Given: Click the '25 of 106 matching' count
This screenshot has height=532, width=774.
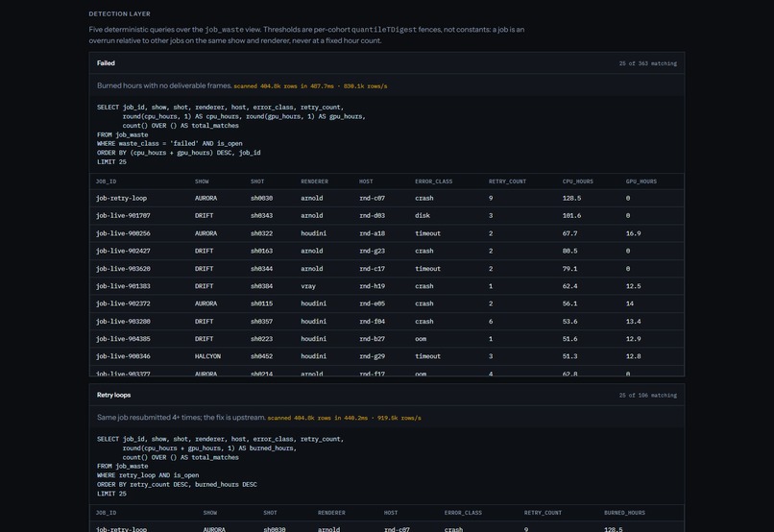Looking at the screenshot, I should (647, 396).
